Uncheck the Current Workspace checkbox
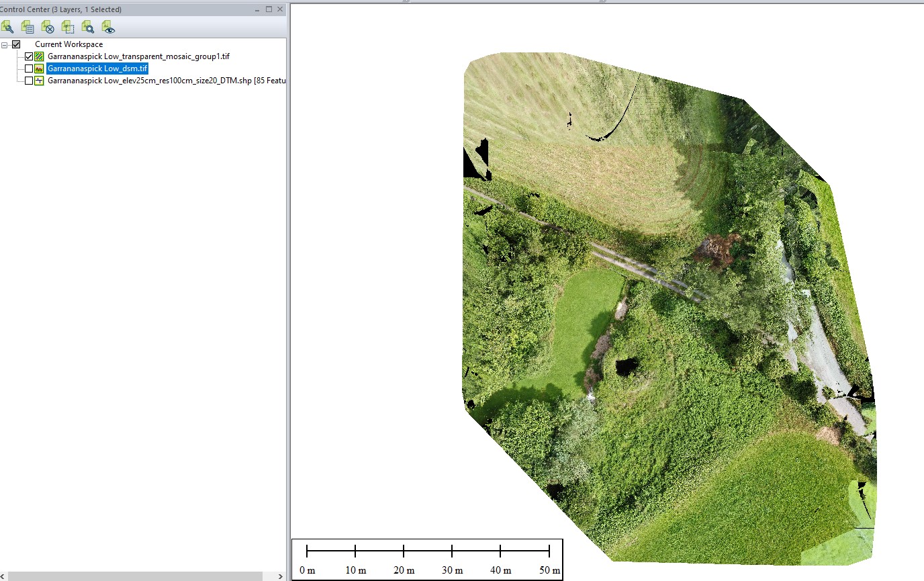The image size is (924, 581). [x=17, y=44]
